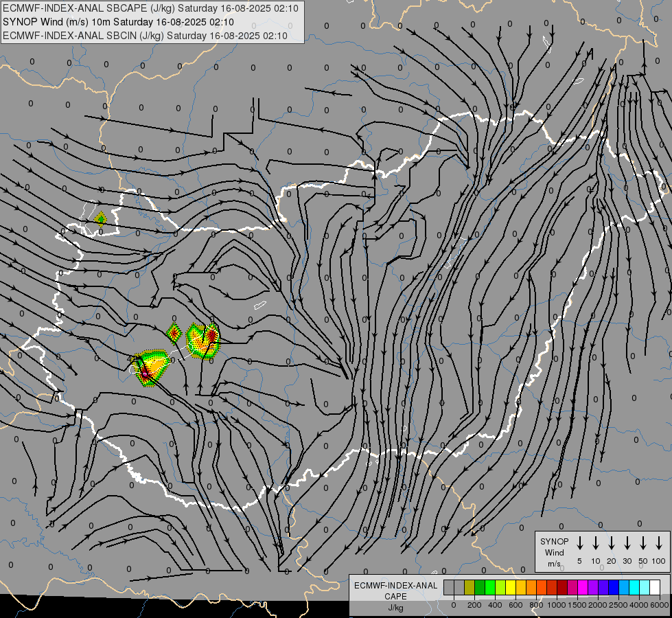Click the '50' speed label in wind legend

(x=643, y=561)
